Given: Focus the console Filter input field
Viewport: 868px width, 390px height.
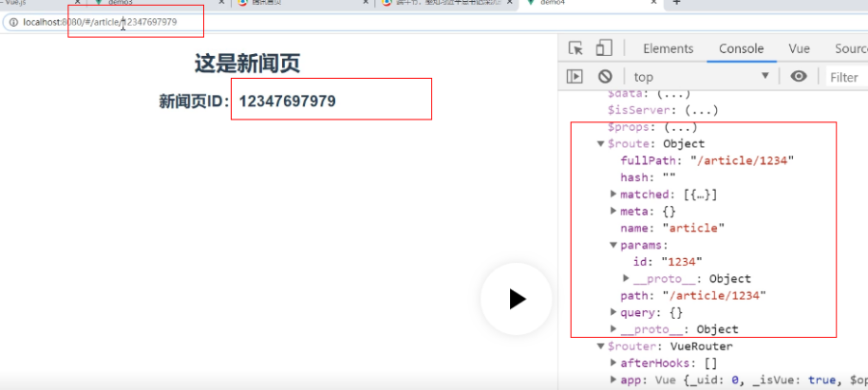Looking at the screenshot, I should 847,78.
